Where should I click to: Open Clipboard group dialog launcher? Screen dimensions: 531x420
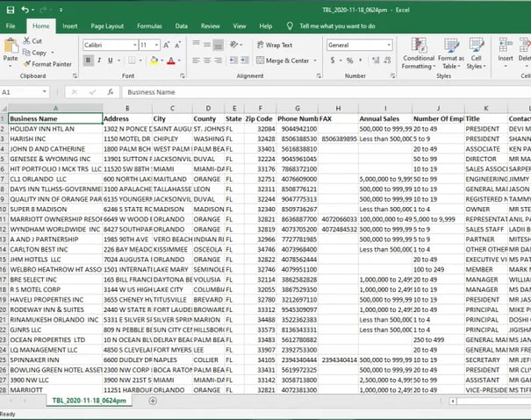coord(75,75)
